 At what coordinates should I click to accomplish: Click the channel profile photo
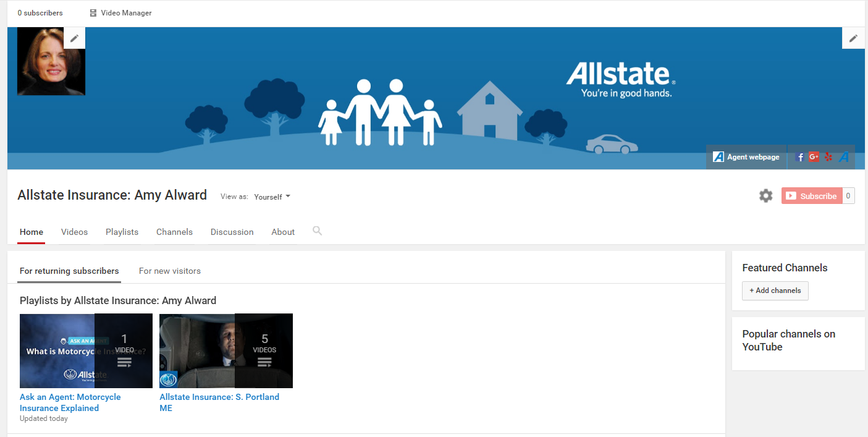click(x=51, y=61)
